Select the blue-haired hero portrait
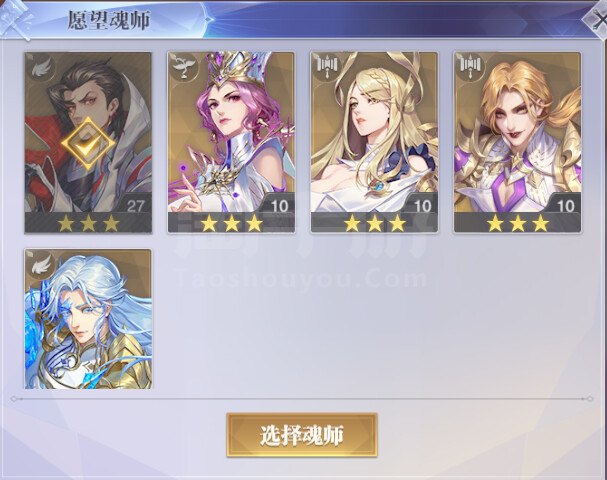The height and width of the screenshot is (480, 607). pos(88,319)
